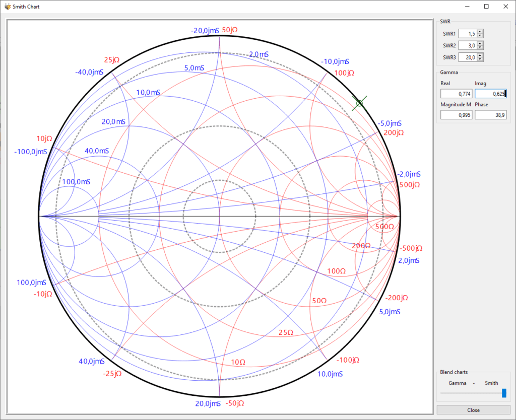Click the -100jΩ reactance label
The image size is (516, 420).
(x=348, y=360)
